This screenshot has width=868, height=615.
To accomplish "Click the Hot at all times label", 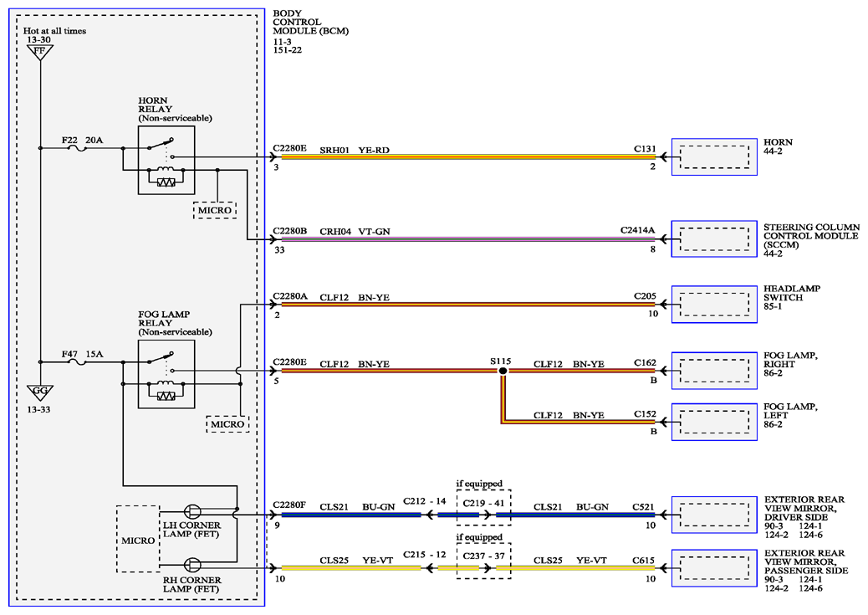I will tap(55, 31).
